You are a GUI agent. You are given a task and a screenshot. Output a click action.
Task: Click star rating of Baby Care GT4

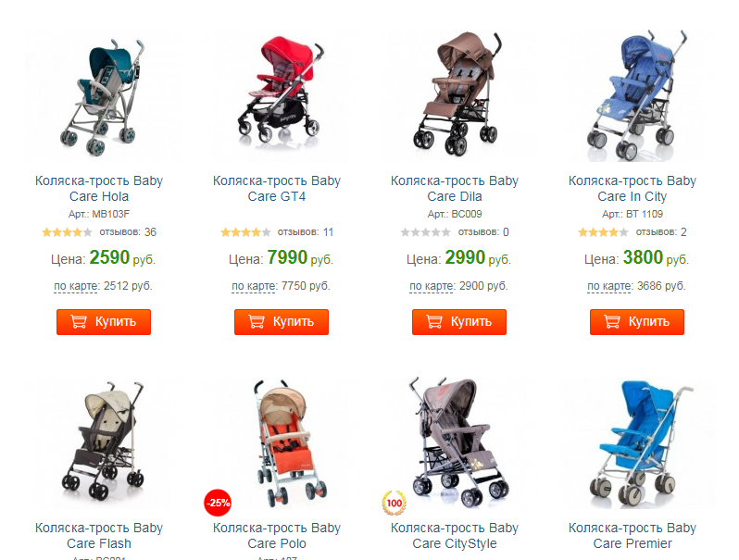pyautogui.click(x=245, y=232)
